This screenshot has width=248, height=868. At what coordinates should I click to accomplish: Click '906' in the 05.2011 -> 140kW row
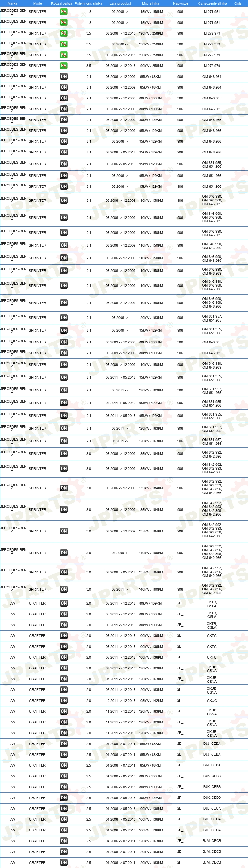[180, 590]
